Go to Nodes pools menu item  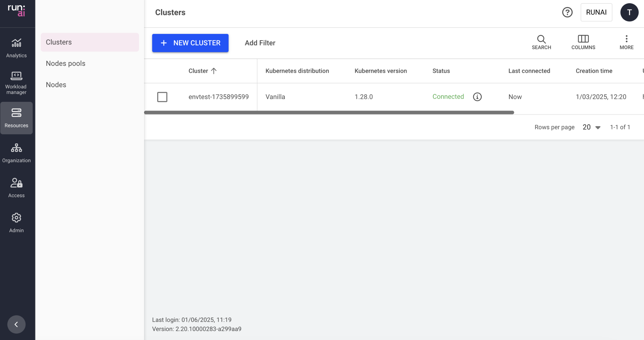[x=65, y=63]
